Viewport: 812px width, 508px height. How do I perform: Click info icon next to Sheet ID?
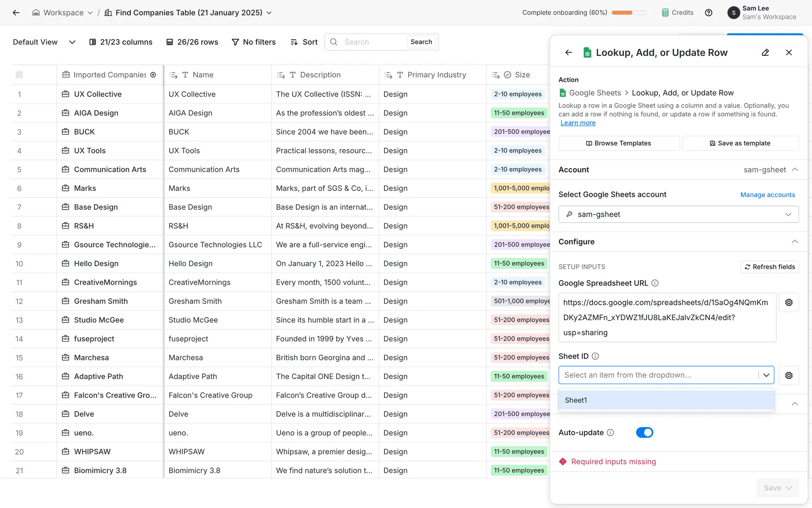[595, 356]
